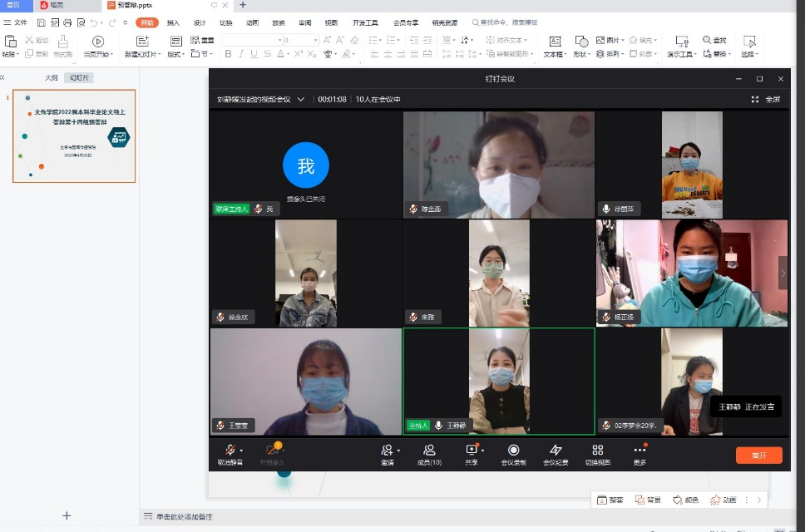
Task: Select slide 1 thumbnail in the panel
Action: (x=74, y=136)
